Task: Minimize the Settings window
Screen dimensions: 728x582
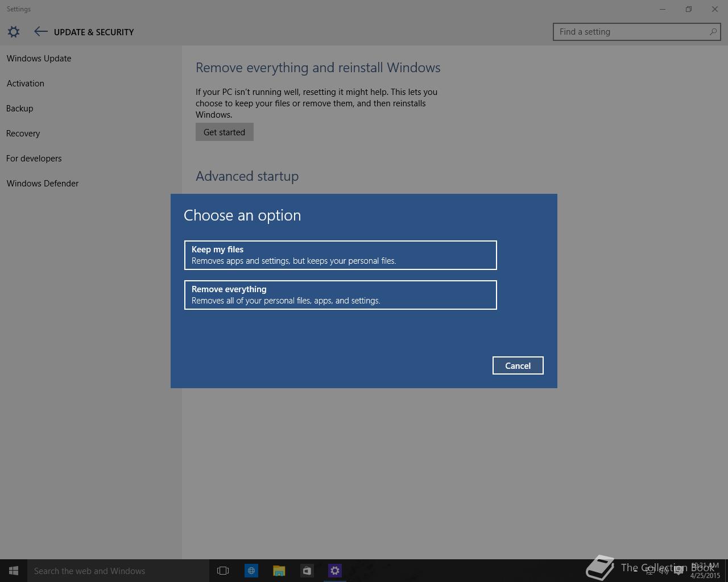Action: (663, 9)
